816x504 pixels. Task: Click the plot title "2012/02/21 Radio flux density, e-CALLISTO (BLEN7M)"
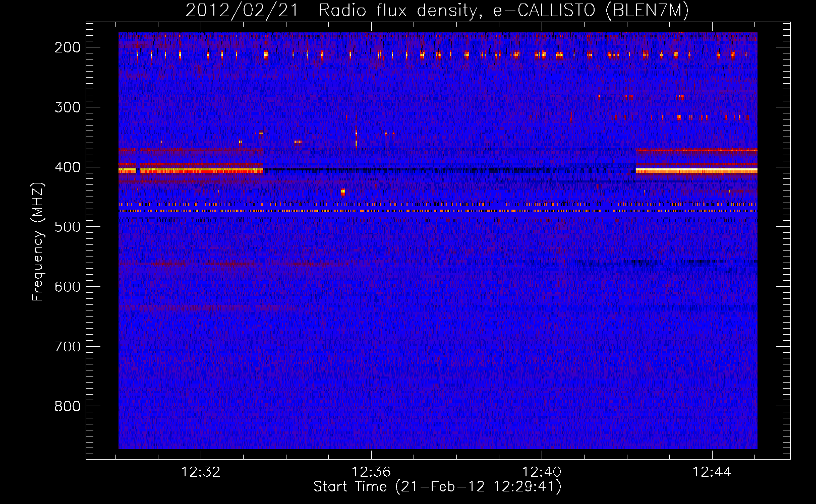pyautogui.click(x=437, y=10)
